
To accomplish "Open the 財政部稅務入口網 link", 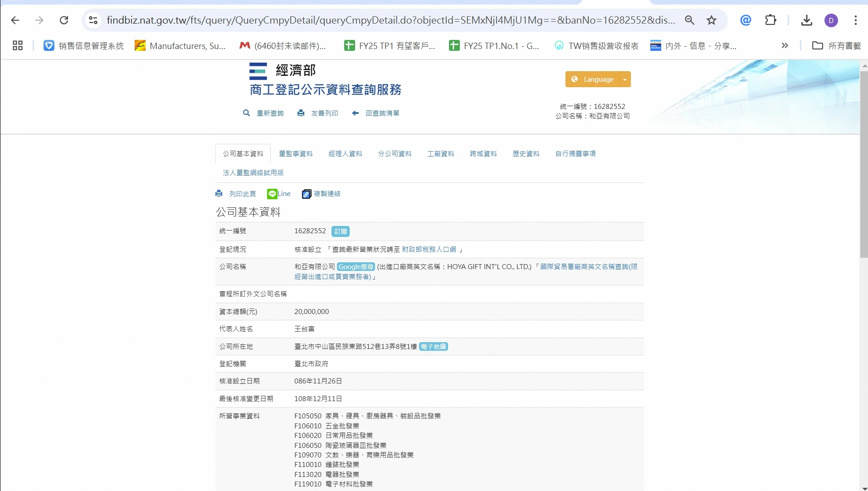I will (429, 250).
